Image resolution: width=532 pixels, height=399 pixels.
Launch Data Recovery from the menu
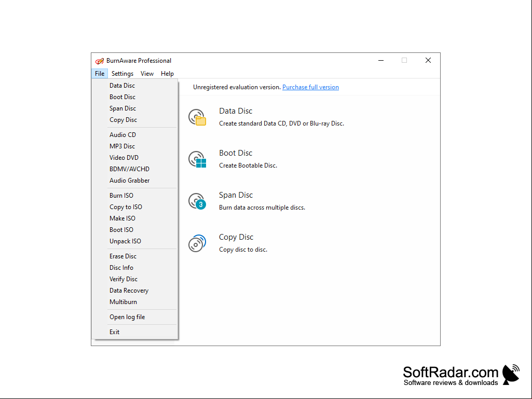[x=135, y=291]
